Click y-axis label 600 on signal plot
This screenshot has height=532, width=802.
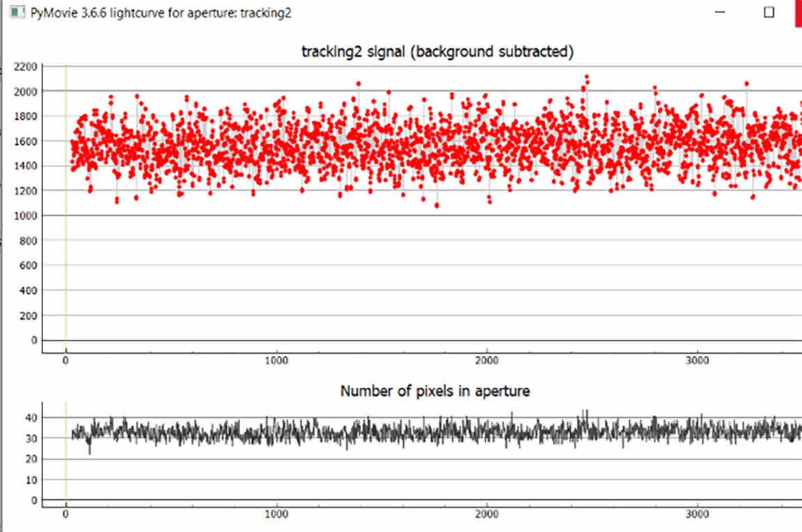point(28,265)
